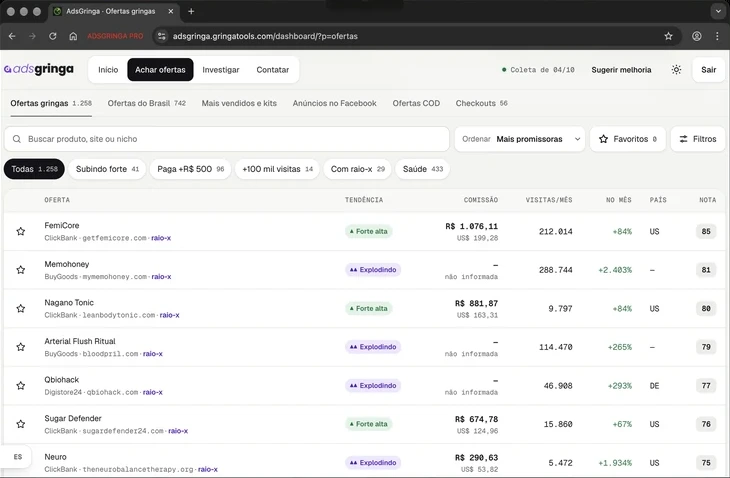Show Favoritos offers
Image resolution: width=730 pixels, height=478 pixels.
(x=628, y=139)
